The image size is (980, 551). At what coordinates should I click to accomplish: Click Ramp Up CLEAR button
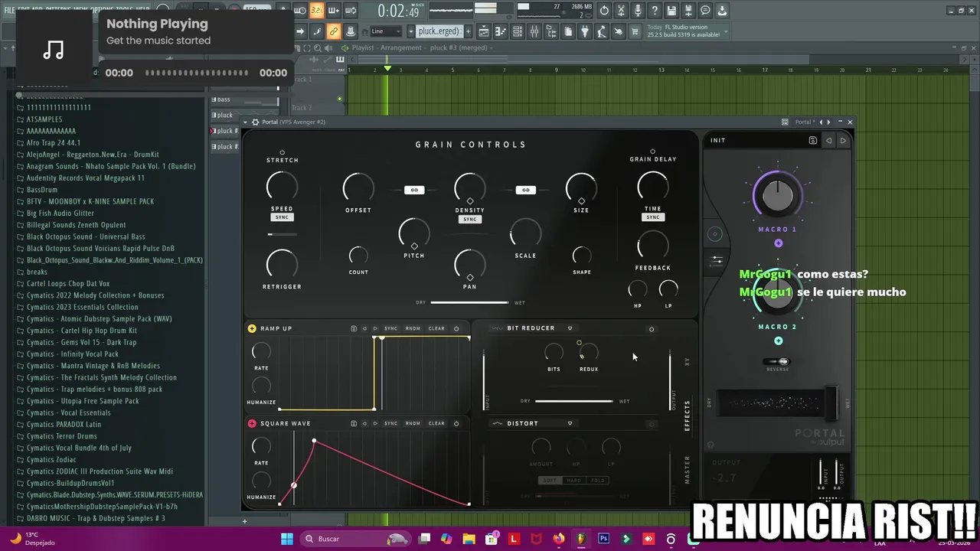[436, 328]
